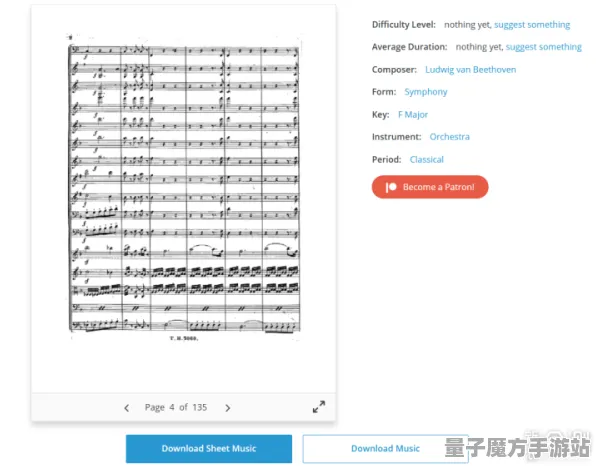Image resolution: width=596 pixels, height=466 pixels.
Task: Suggest something for Average Duration
Action: [544, 47]
